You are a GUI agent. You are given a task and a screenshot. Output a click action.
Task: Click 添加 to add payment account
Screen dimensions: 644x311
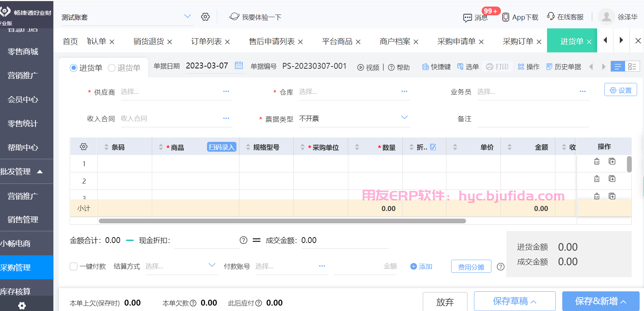click(421, 267)
